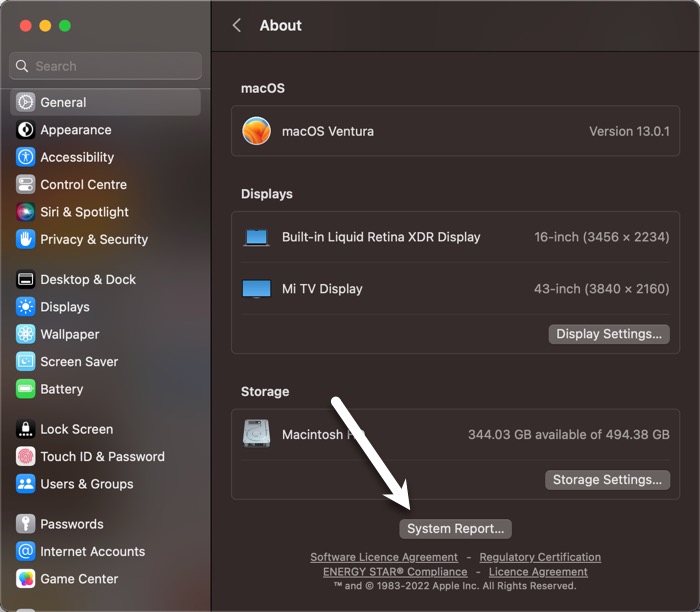
Task: Click the Appearance icon in sidebar
Action: click(x=25, y=130)
